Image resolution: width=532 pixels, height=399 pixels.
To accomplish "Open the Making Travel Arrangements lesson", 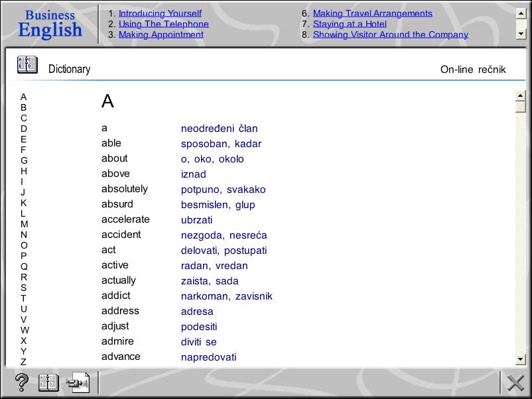I will 373,13.
